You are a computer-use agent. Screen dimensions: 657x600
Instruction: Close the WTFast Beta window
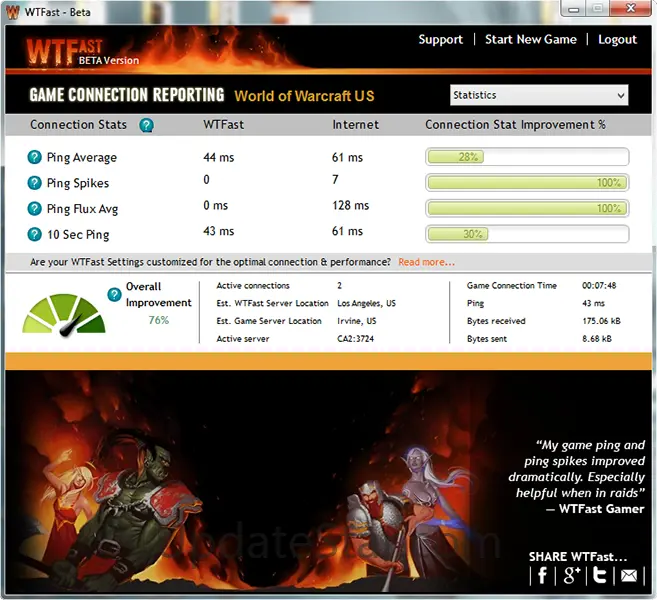pos(631,8)
